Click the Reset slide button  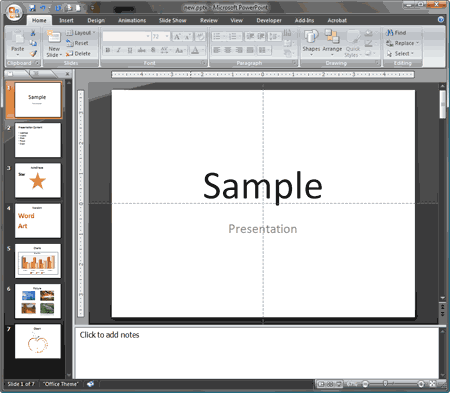pos(77,43)
